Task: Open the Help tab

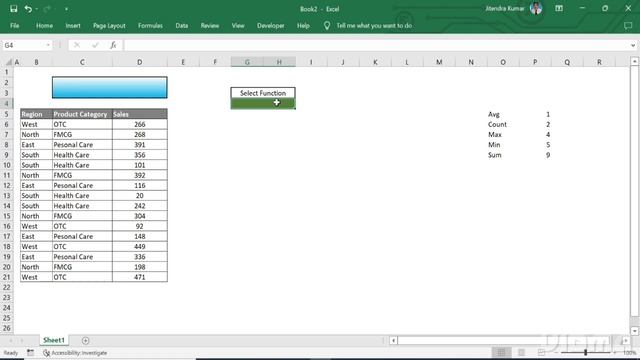Action: (303, 25)
